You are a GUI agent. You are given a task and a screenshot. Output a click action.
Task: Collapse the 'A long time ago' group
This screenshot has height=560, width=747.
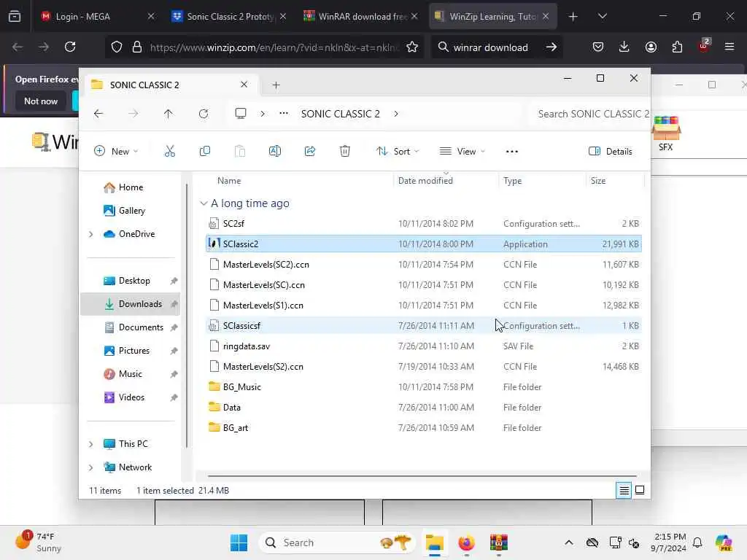point(204,203)
